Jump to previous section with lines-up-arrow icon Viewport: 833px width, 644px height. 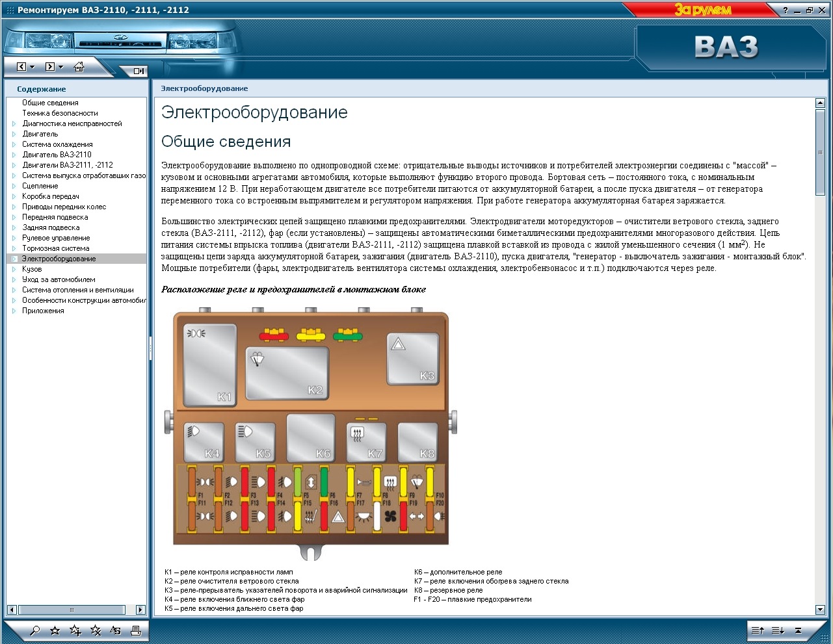pos(758,630)
